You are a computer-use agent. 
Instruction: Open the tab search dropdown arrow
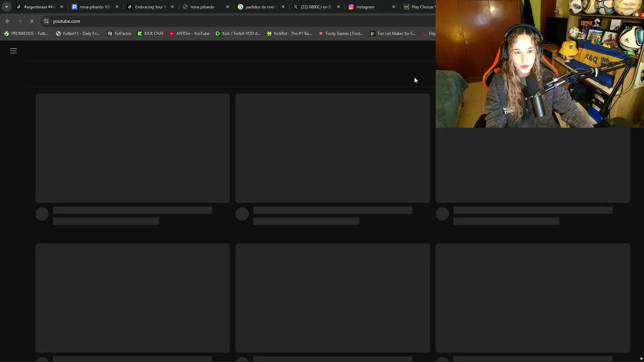(7, 7)
